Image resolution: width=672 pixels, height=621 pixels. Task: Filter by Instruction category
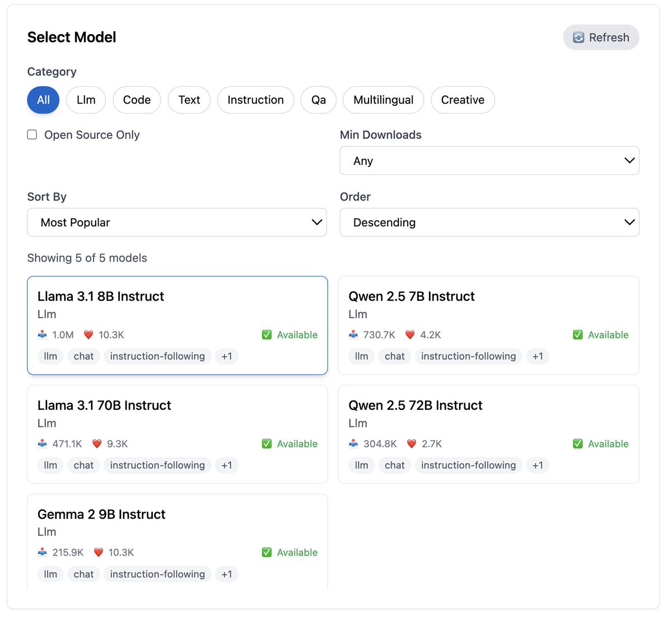pos(256,100)
